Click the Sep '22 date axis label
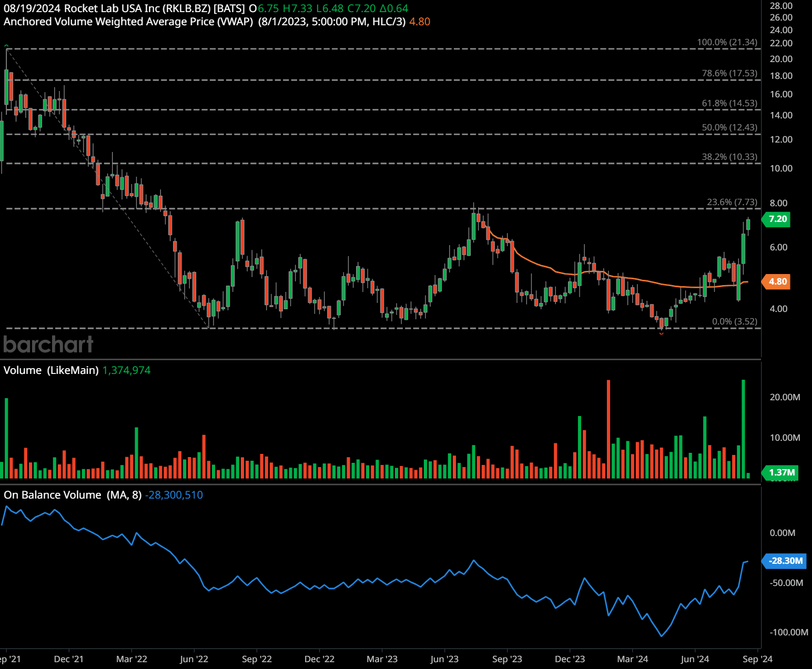Image resolution: width=812 pixels, height=669 pixels. (257, 659)
